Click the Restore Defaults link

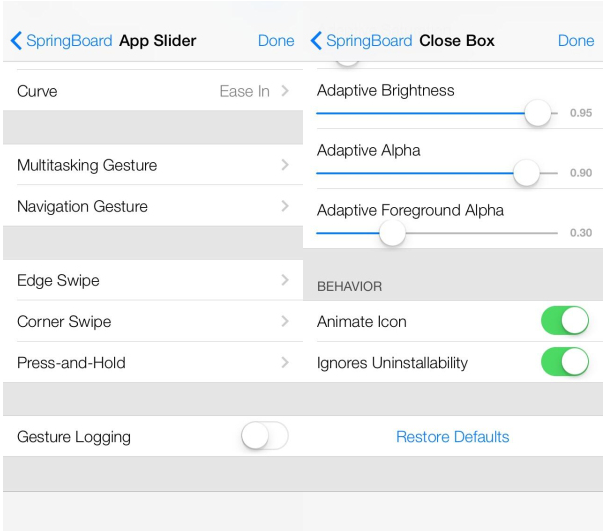pyautogui.click(x=453, y=437)
